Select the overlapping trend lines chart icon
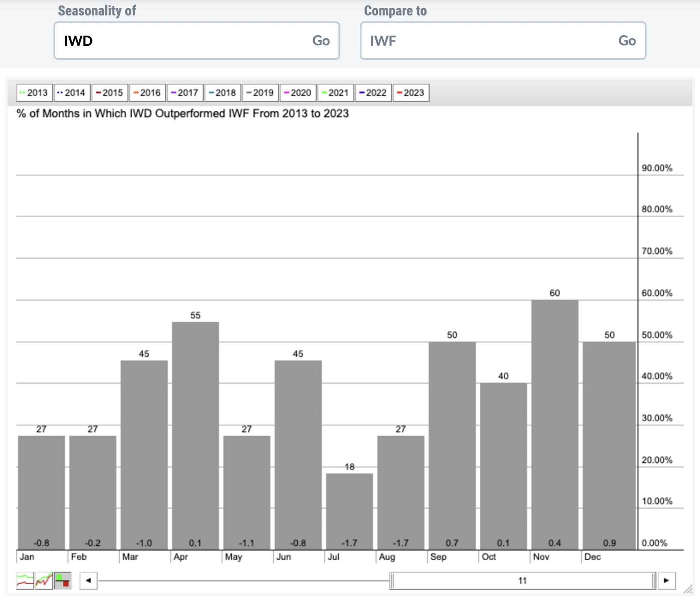Screen dimensions: 700x601 click(x=44, y=580)
